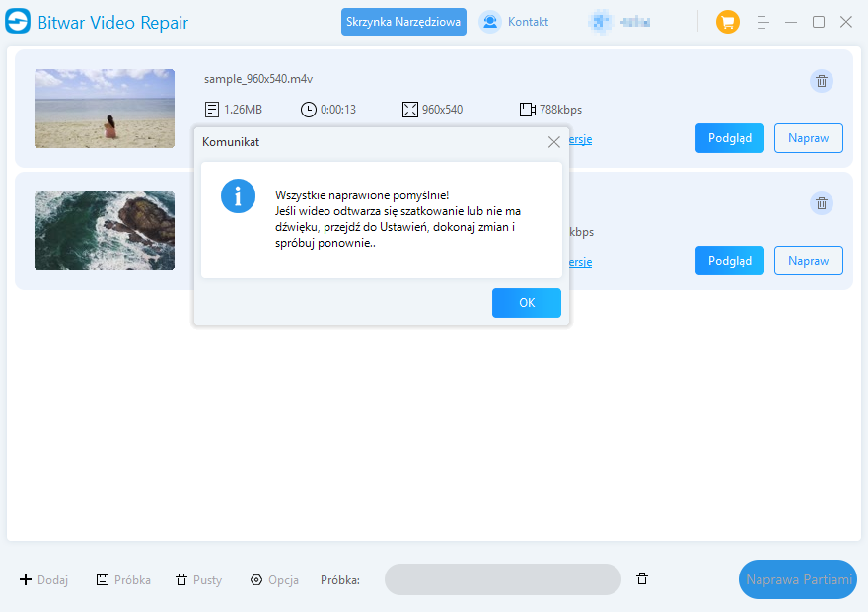Clear the list with Pusty

pos(198,579)
